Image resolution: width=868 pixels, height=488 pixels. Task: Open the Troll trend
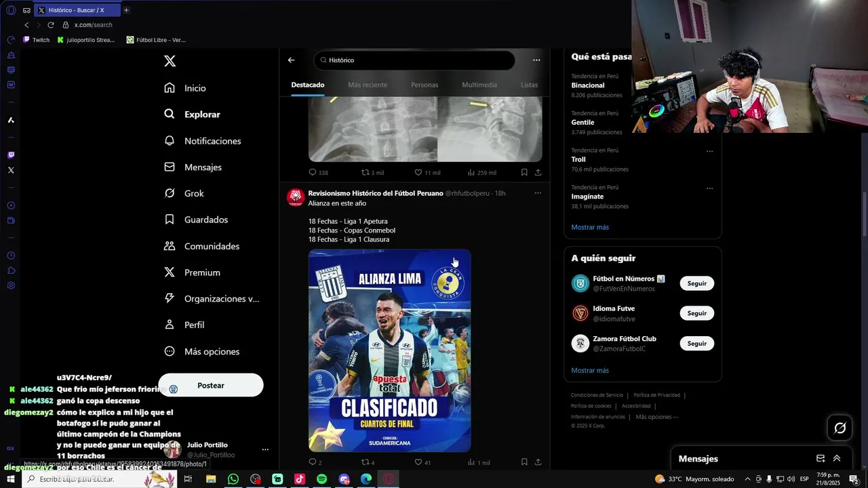click(578, 159)
